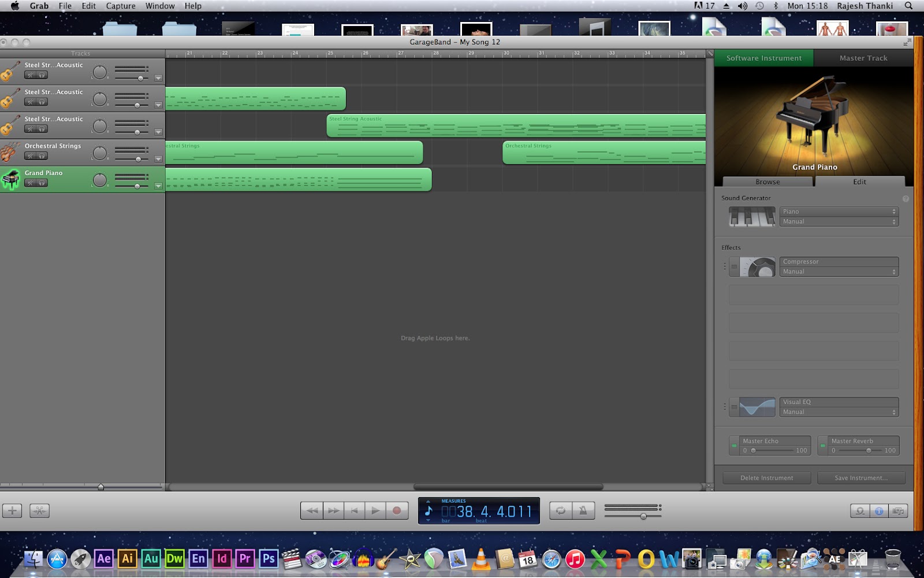Viewport: 924px width, 578px height.
Task: Start playback with the Play button
Action: tap(375, 510)
